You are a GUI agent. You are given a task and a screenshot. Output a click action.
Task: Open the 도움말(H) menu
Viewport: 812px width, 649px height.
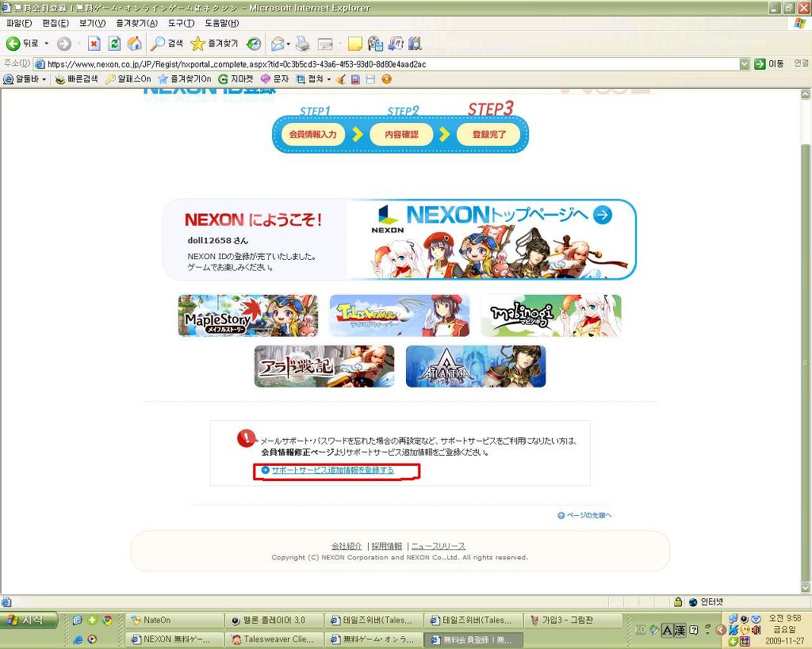[222, 23]
